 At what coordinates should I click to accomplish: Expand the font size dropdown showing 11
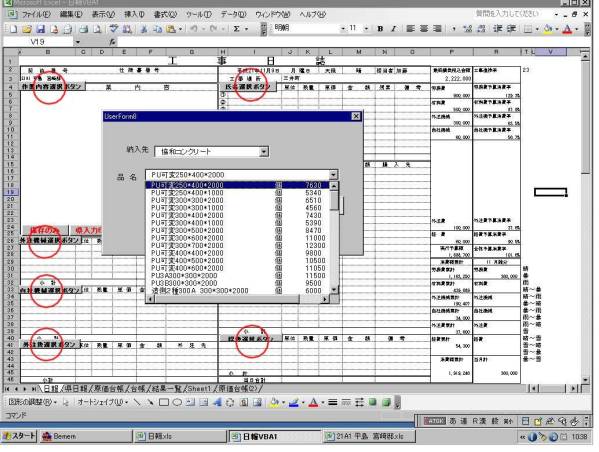click(366, 29)
